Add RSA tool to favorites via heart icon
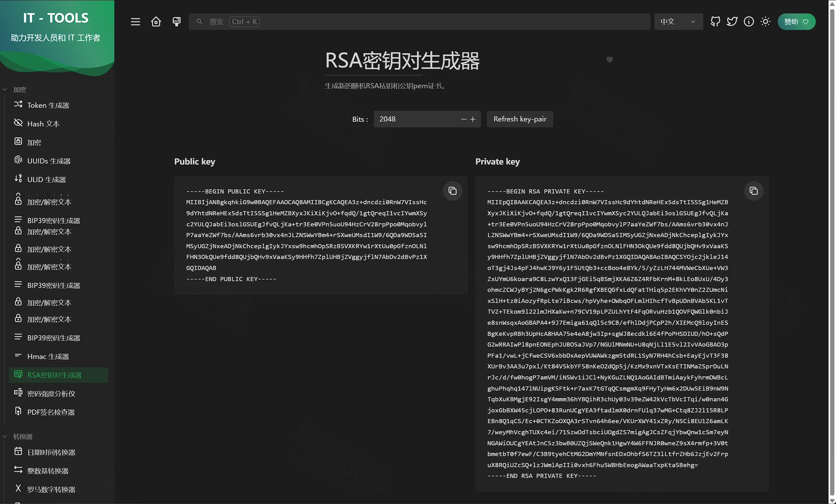 610,60
